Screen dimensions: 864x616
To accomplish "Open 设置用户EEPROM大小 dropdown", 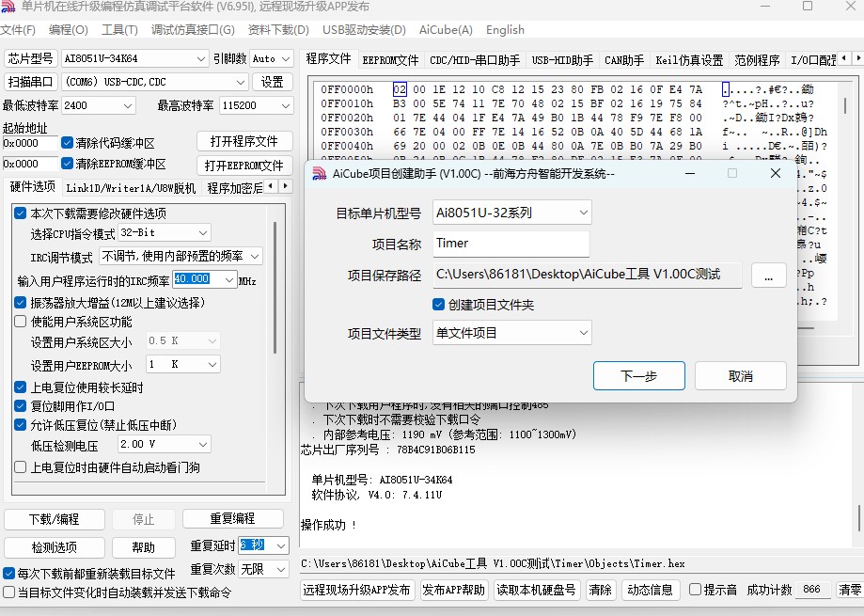I will [183, 364].
